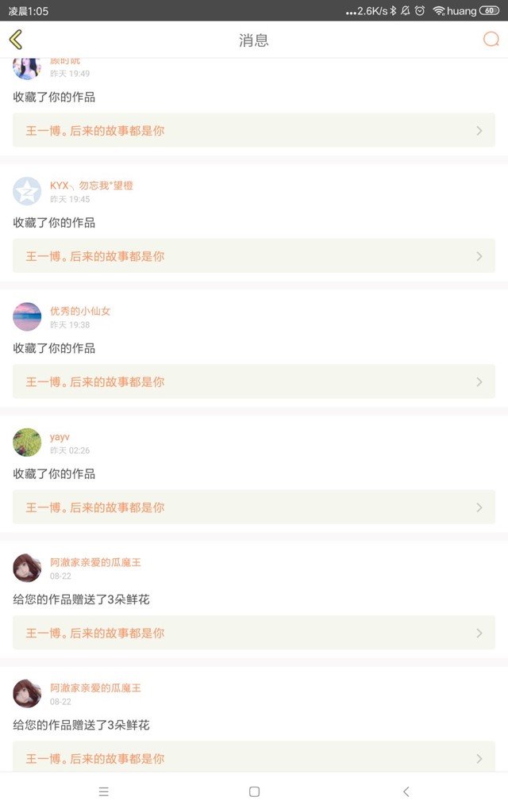Tap the 消息 page title
508x812 pixels.
254,40
